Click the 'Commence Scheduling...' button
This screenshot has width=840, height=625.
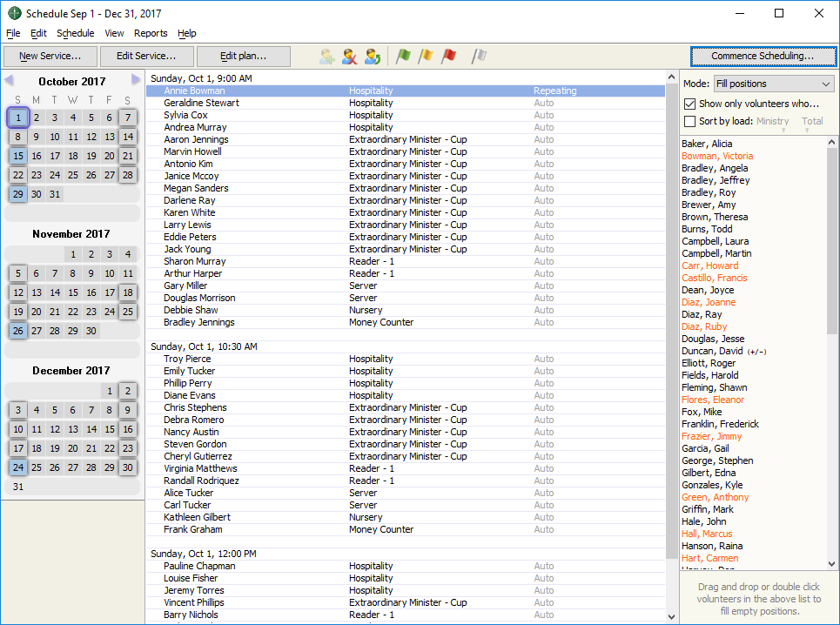[x=762, y=57]
